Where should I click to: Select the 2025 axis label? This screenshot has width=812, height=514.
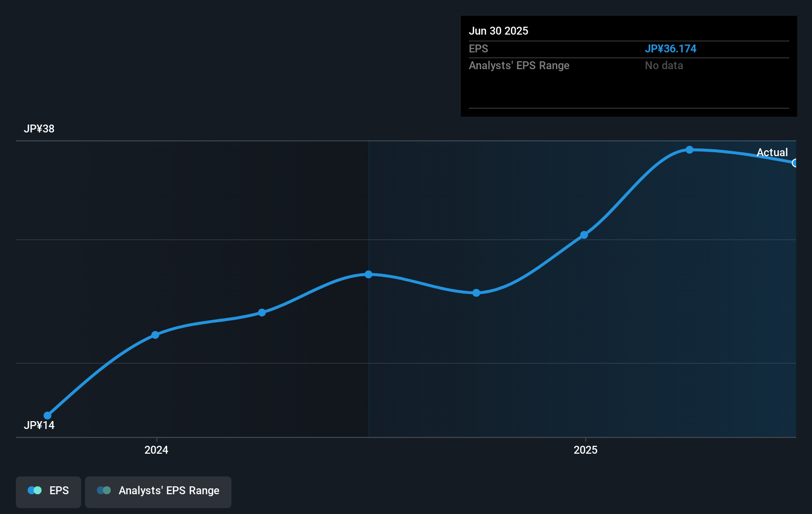tap(586, 450)
